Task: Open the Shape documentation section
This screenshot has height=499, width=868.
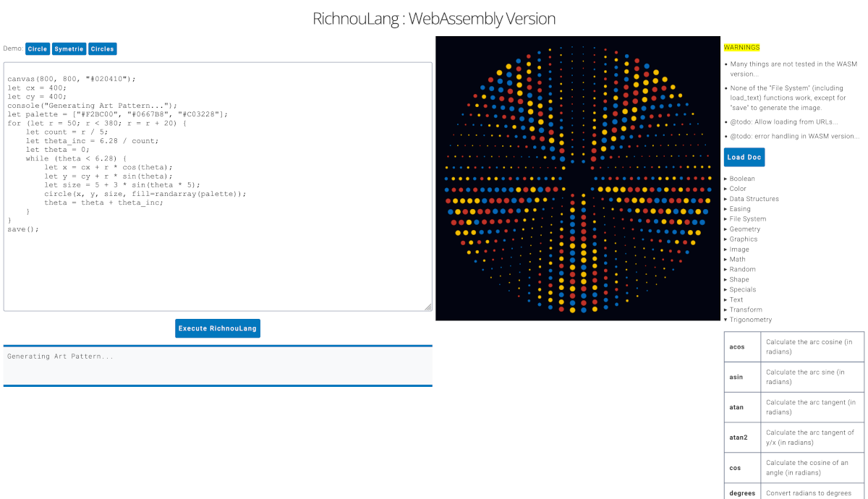Action: (x=739, y=279)
